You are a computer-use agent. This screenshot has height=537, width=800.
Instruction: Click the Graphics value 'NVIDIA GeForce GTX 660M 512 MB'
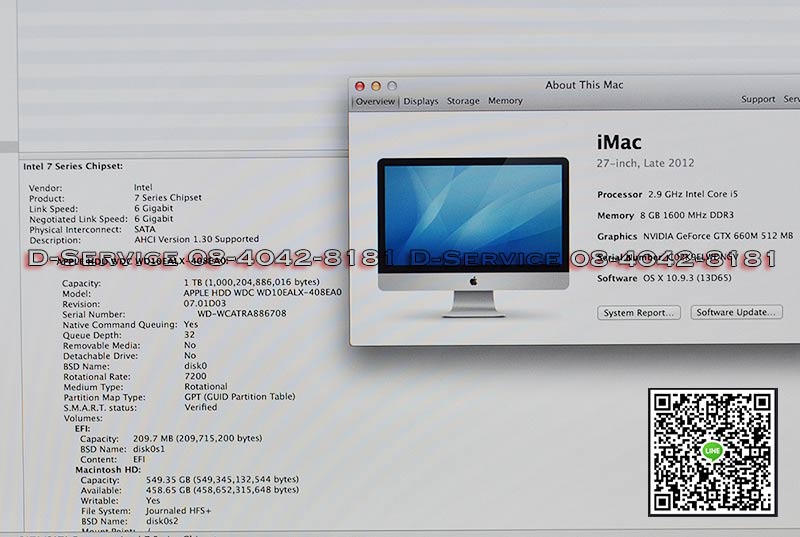click(718, 236)
